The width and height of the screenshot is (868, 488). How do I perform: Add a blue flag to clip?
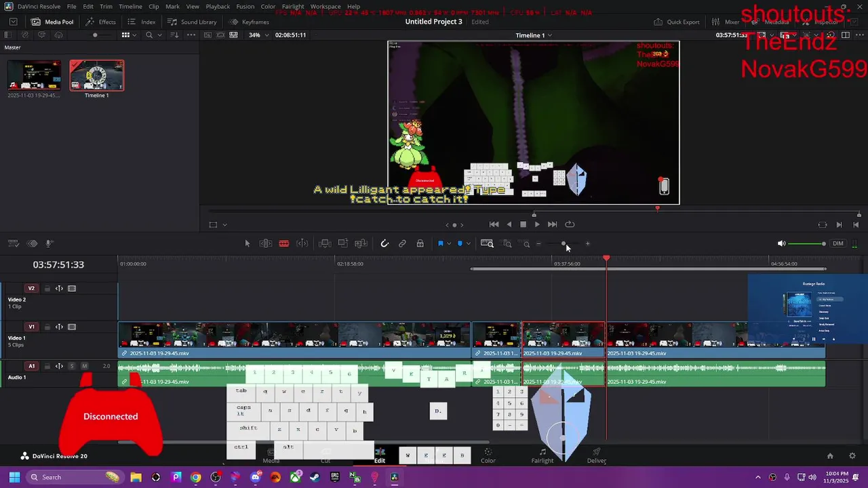(x=440, y=243)
